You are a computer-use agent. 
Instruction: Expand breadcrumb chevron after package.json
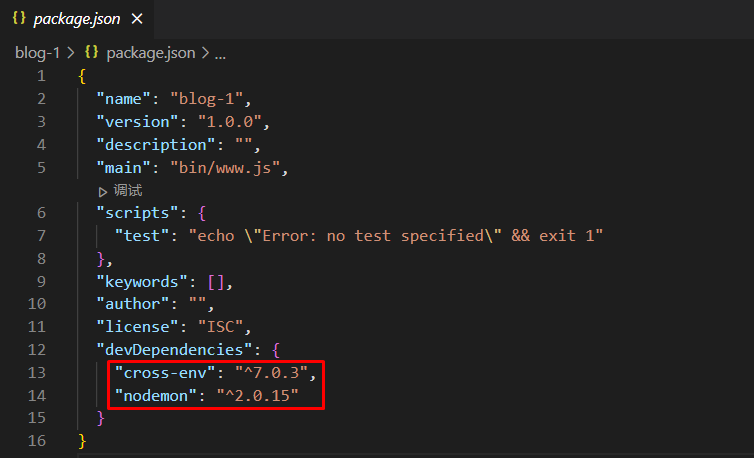pyautogui.click(x=205, y=52)
